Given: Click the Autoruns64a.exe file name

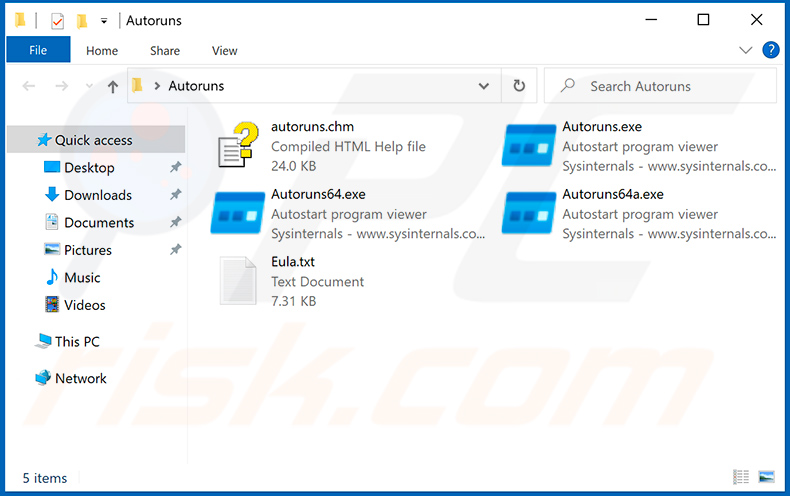Looking at the screenshot, I should (613, 194).
